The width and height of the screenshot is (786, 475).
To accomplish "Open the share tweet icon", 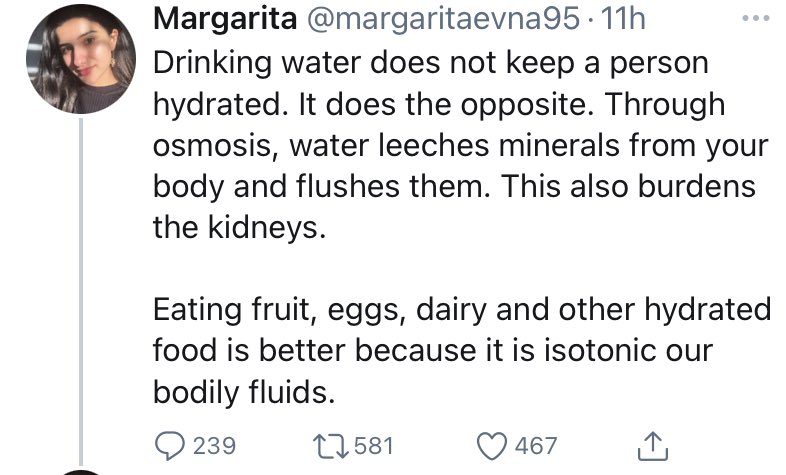I will point(651,444).
